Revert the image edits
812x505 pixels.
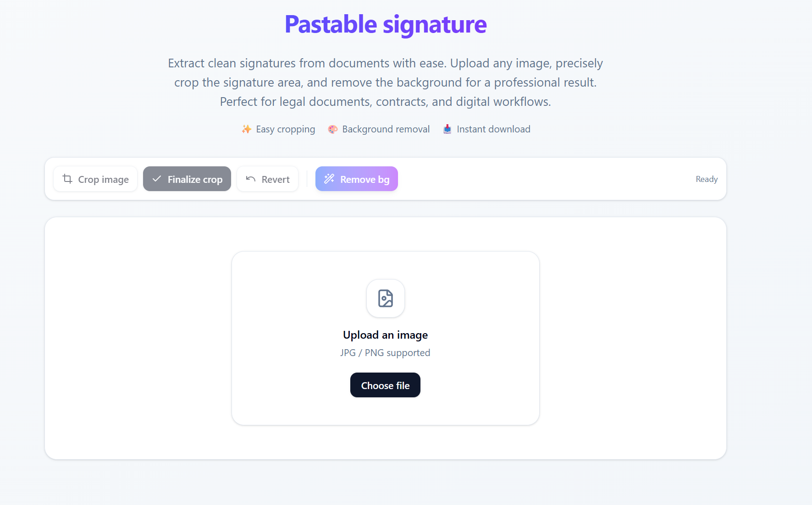click(267, 179)
